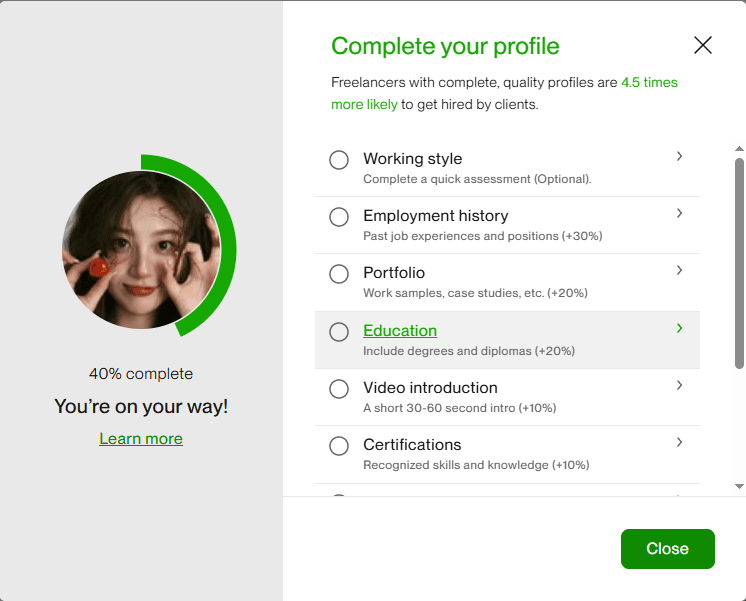Open the Learn more link

(x=141, y=439)
